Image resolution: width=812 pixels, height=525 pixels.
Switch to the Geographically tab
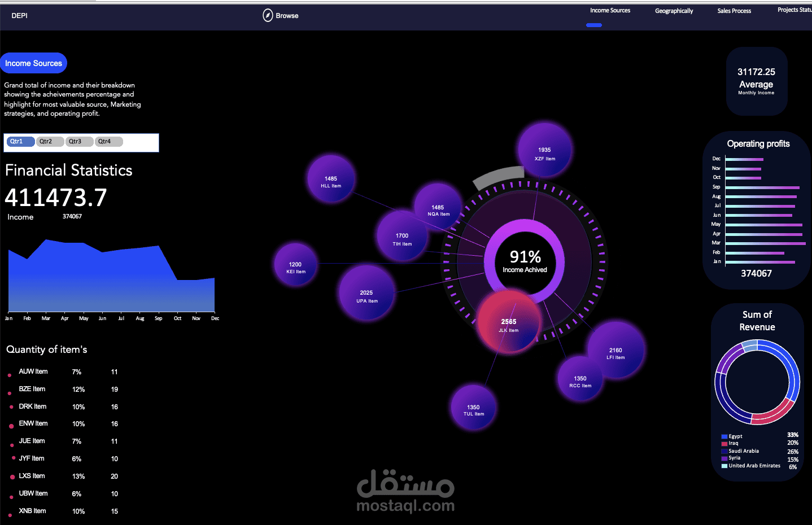point(674,11)
